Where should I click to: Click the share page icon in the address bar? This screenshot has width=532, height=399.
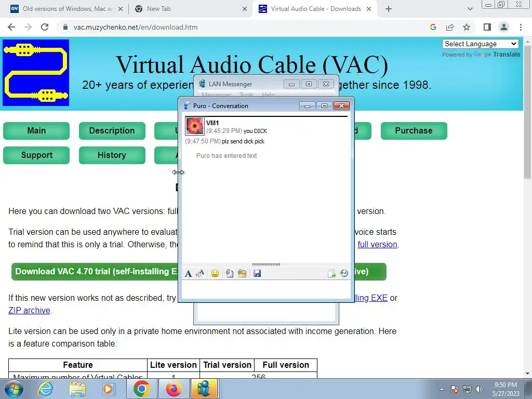tap(450, 27)
